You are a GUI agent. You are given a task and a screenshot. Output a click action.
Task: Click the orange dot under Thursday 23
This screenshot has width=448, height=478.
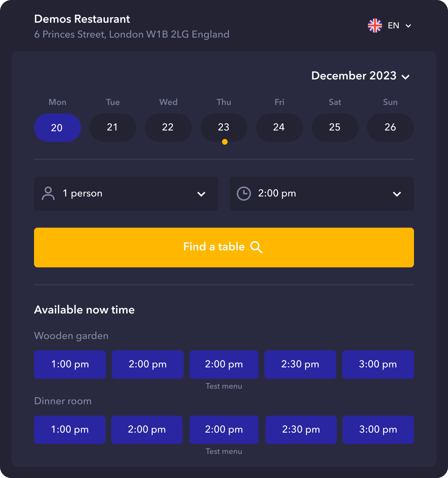coord(225,142)
